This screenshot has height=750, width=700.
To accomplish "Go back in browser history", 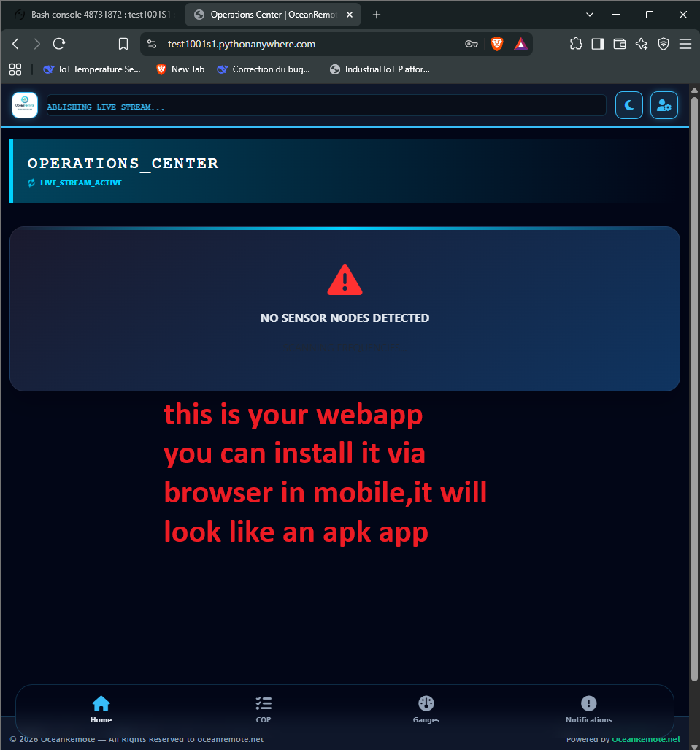I will tap(16, 44).
